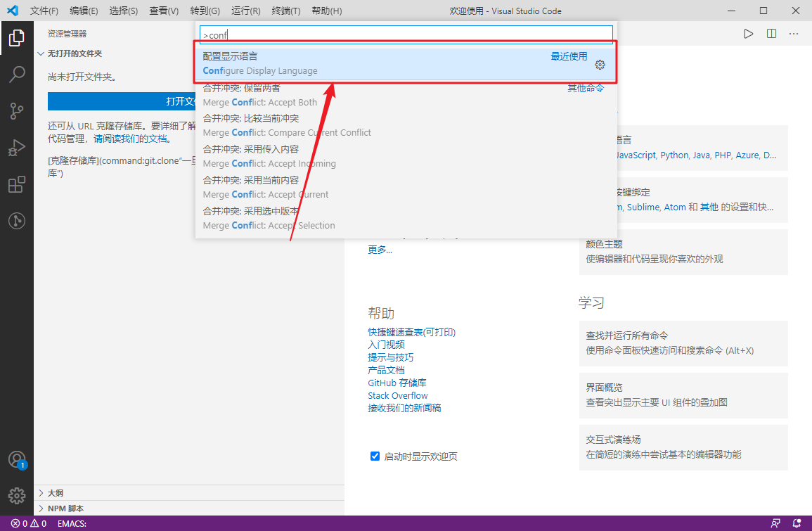Click the 更多... link
812x531 pixels.
(x=380, y=250)
